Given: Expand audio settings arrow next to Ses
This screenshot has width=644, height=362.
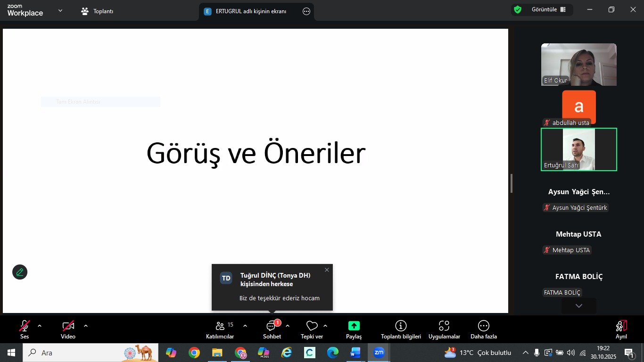Looking at the screenshot, I should click(x=40, y=326).
